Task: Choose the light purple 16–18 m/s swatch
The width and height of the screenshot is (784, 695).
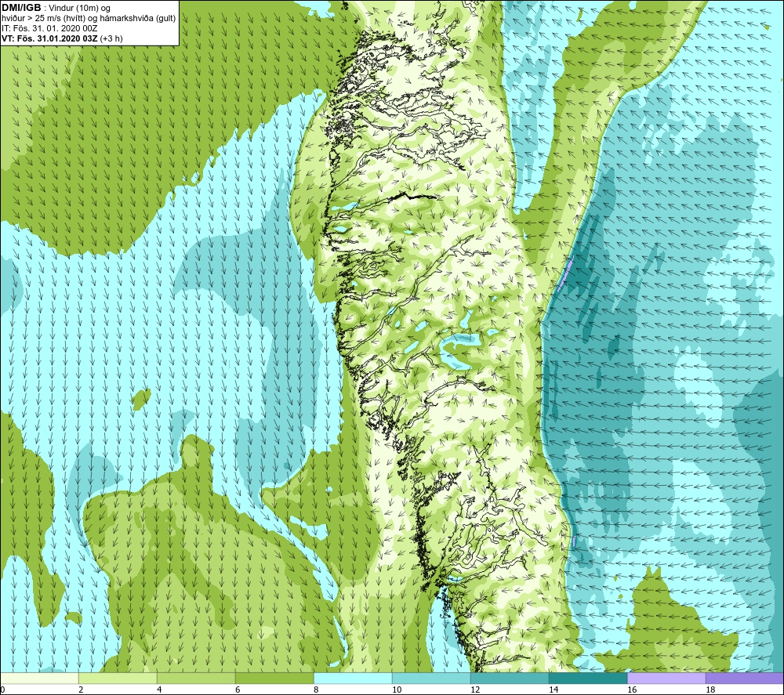Action: pos(666,678)
